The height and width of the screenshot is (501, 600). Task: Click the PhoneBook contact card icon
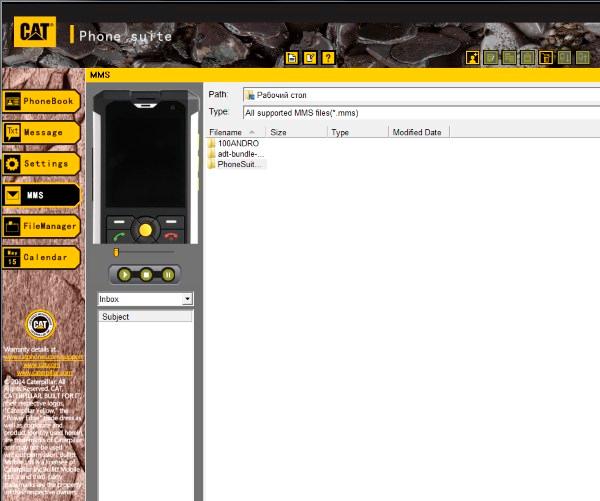tap(12, 101)
